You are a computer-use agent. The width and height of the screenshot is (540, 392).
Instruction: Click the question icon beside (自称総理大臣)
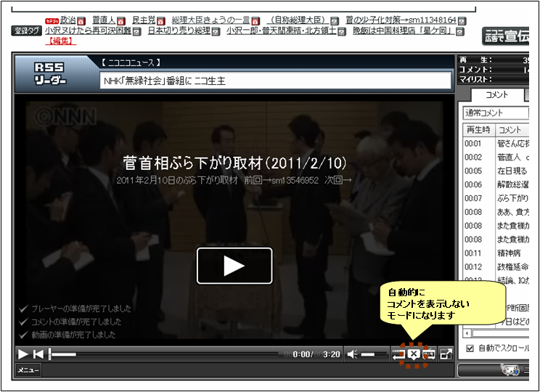pyautogui.click(x=335, y=21)
